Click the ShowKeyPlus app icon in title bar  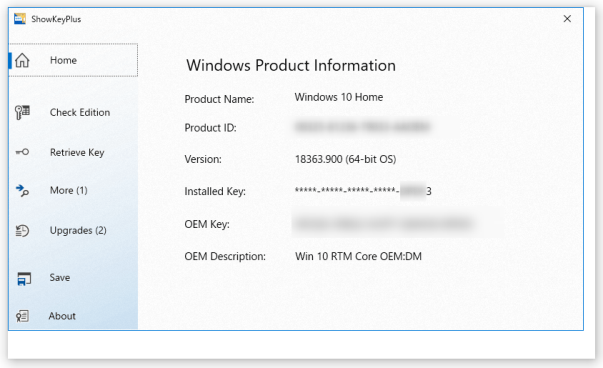20,18
